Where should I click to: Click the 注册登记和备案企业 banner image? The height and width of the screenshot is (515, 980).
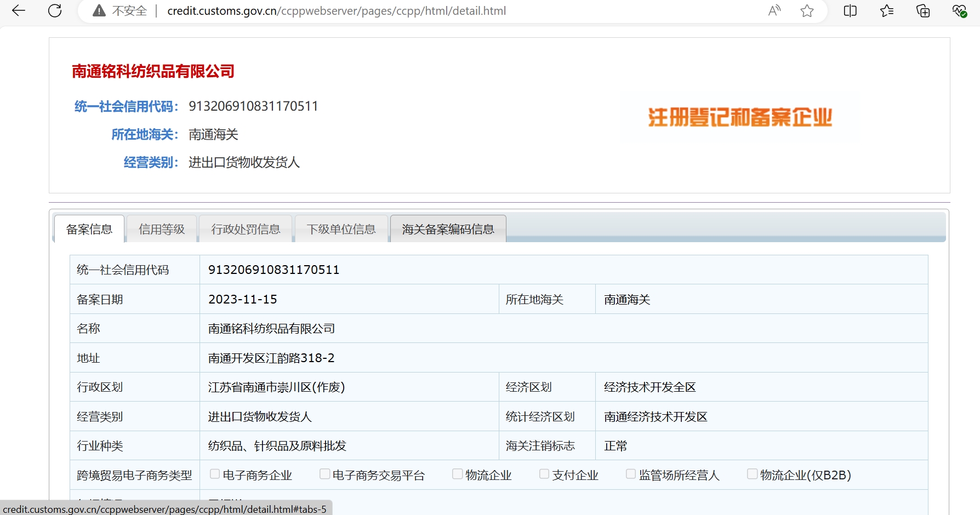pos(740,117)
